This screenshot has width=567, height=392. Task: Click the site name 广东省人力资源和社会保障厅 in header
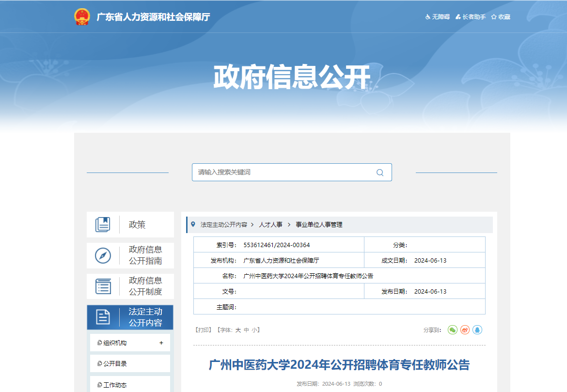(153, 17)
